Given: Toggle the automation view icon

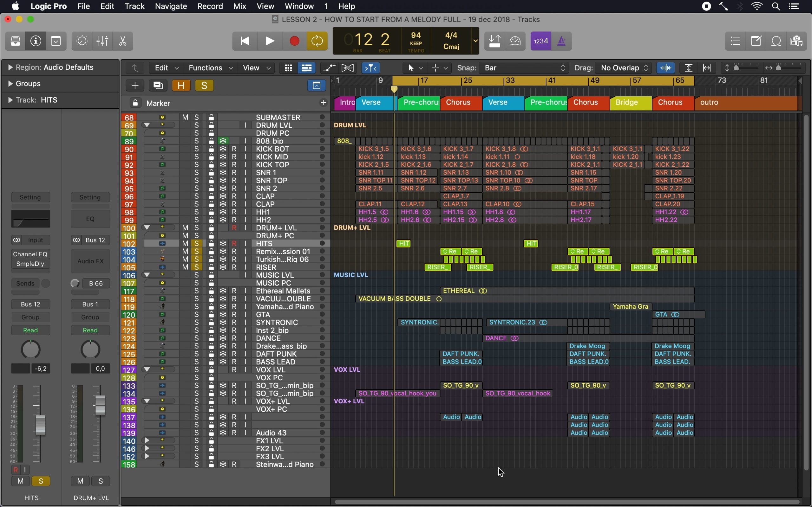Looking at the screenshot, I should tap(329, 68).
